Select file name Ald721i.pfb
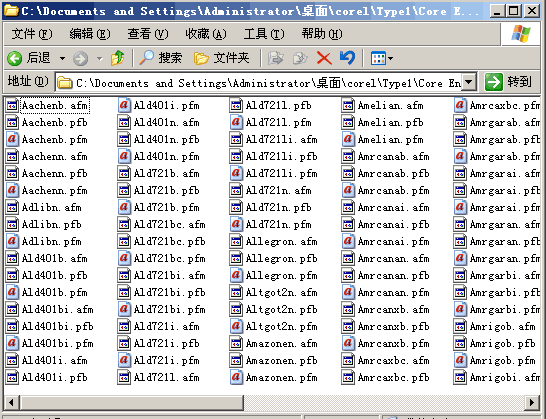This screenshot has height=419, width=546. point(166,344)
